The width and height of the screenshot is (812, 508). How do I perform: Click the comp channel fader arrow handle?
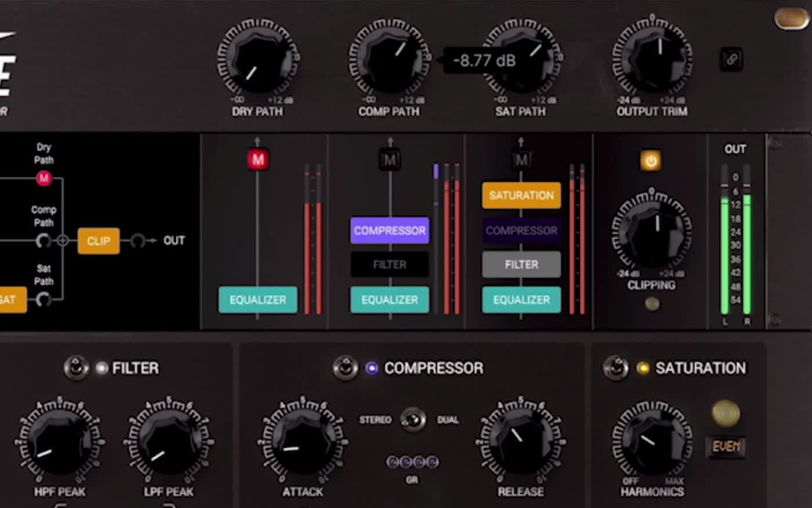tap(390, 141)
